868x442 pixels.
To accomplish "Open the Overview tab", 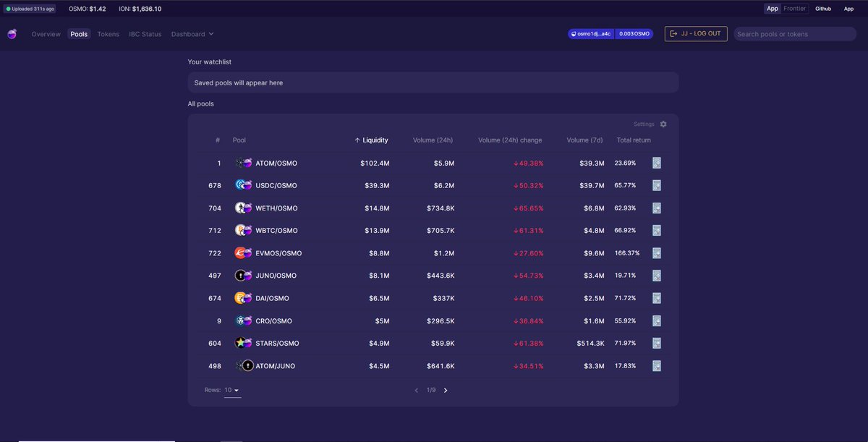I will (46, 34).
